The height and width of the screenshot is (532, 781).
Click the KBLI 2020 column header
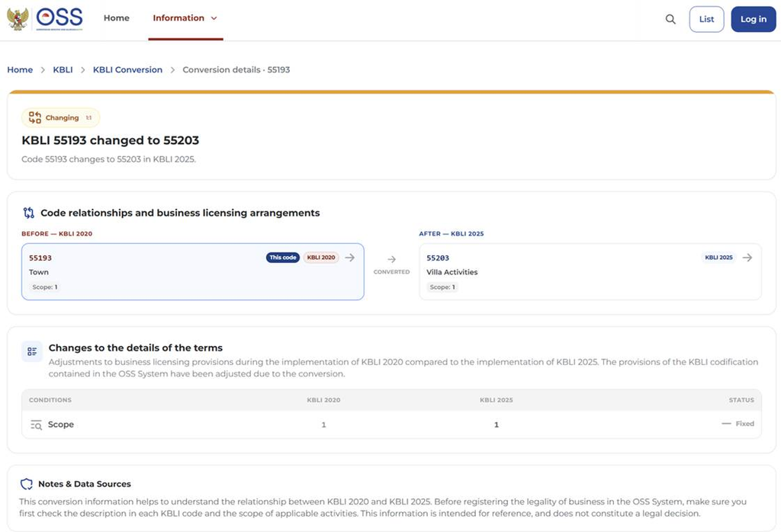coord(323,400)
